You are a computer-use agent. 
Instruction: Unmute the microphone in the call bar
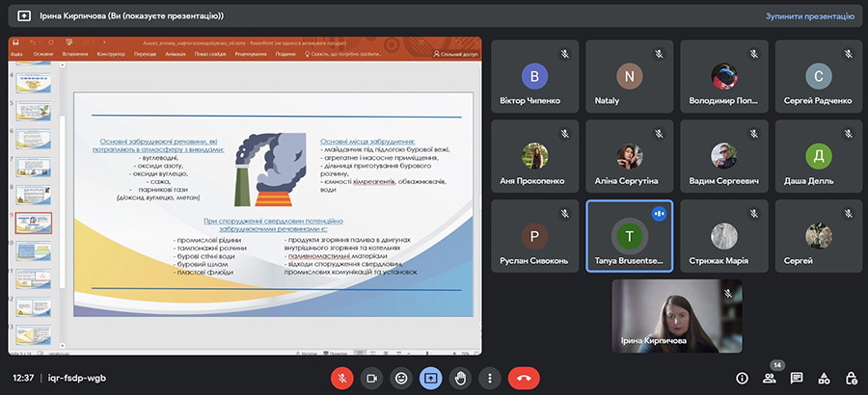click(340, 378)
